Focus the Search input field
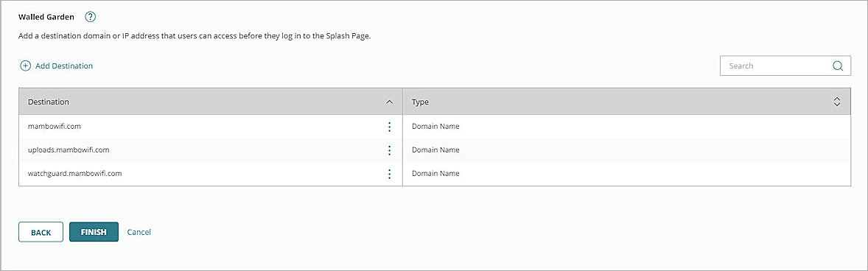 (x=785, y=66)
